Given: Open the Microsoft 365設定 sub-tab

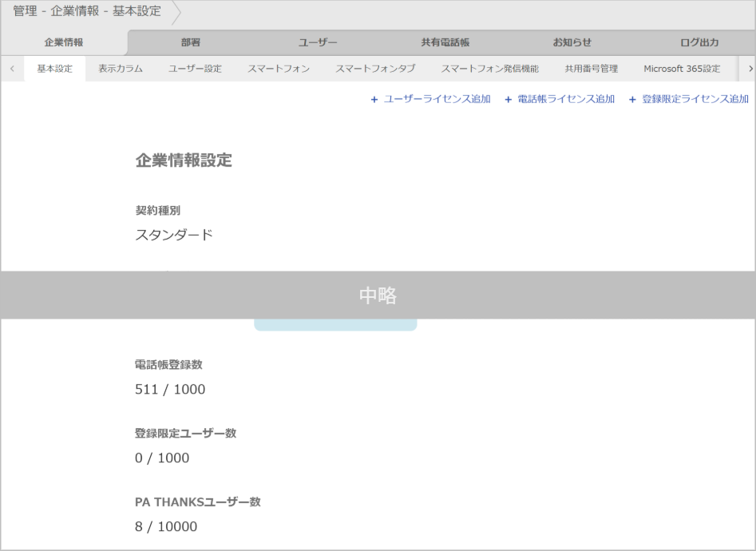Looking at the screenshot, I should point(683,69).
